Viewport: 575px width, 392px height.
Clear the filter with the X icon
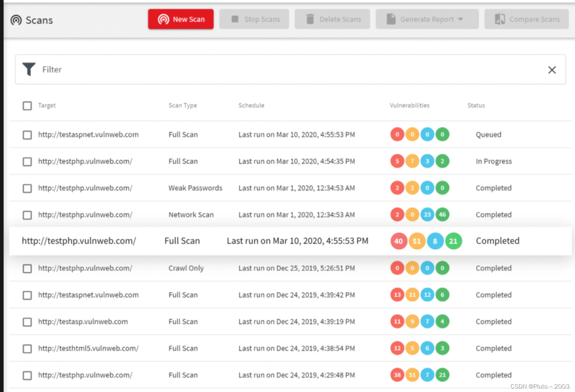point(552,70)
